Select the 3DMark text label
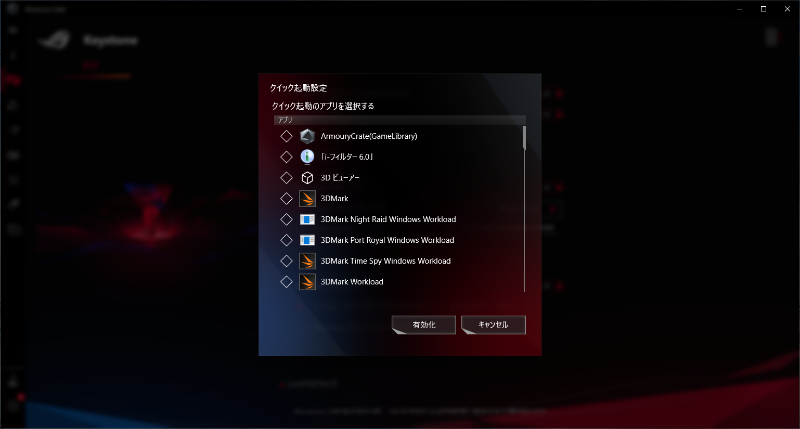800x429 pixels. (334, 198)
